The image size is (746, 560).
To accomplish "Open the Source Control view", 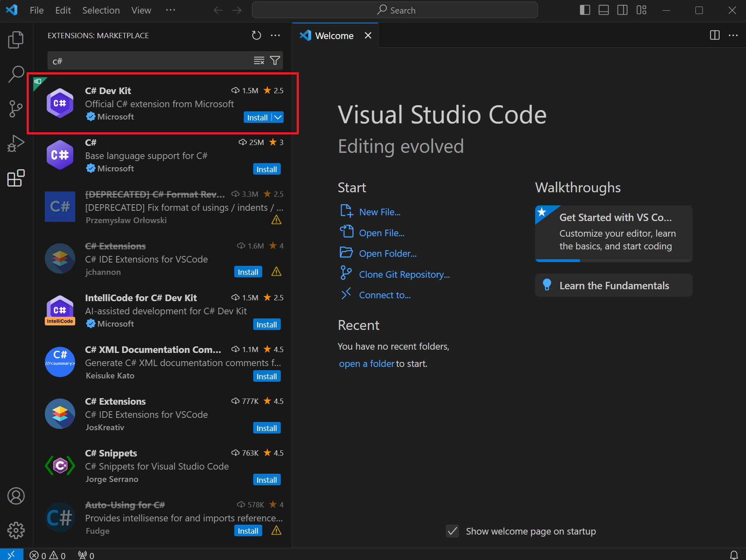I will click(x=16, y=109).
